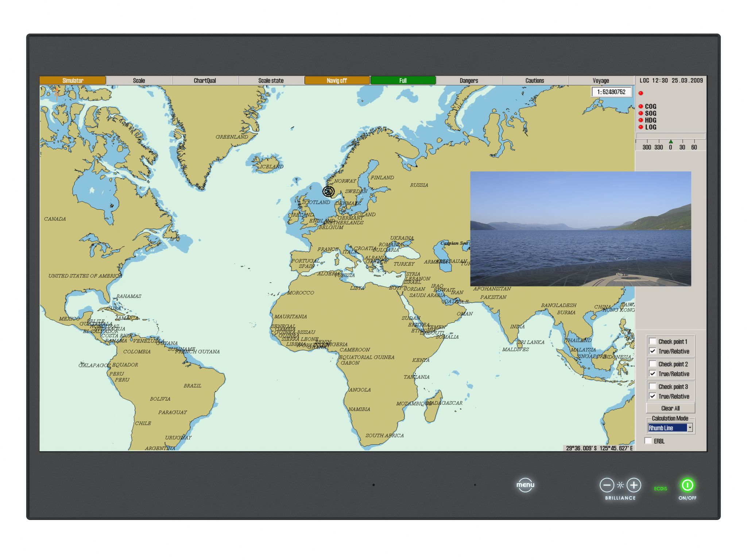Screen dimensions: 747x560
Task: Click the MAURITANIA label on the chart
Action: click(290, 317)
